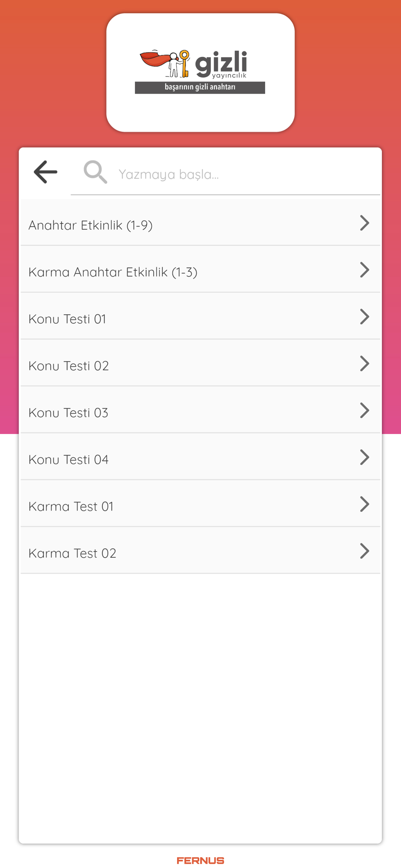Viewport: 401px width, 868px height.
Task: Choose Konu Testi 04
Action: tap(200, 457)
